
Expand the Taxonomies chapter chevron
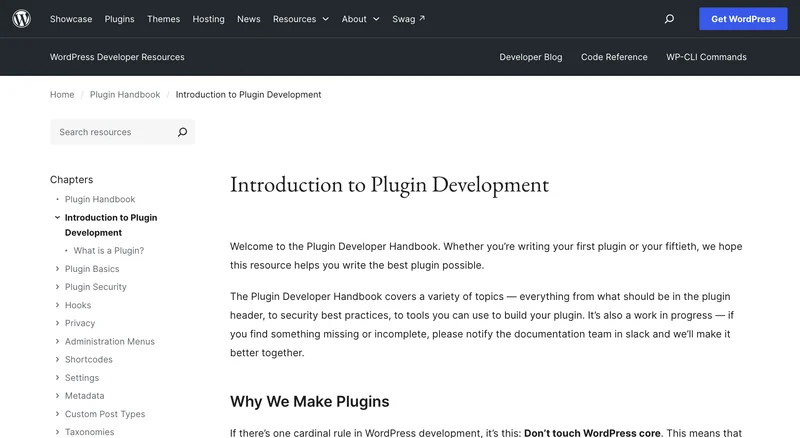coord(57,432)
